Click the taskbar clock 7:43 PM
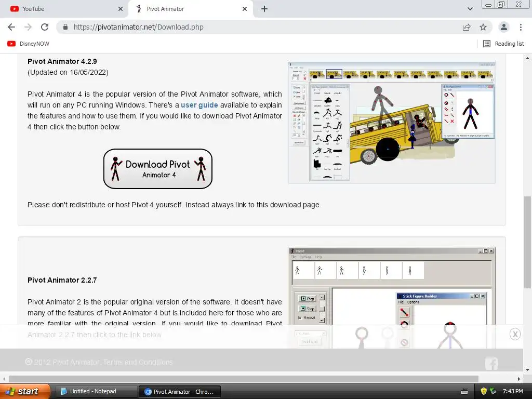 pyautogui.click(x=513, y=391)
